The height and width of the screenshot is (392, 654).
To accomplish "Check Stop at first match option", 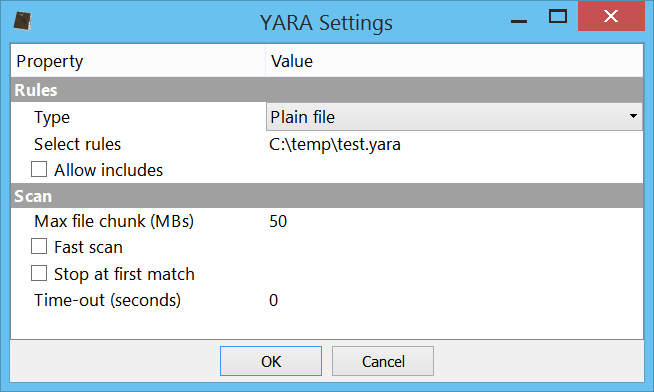I will (39, 274).
